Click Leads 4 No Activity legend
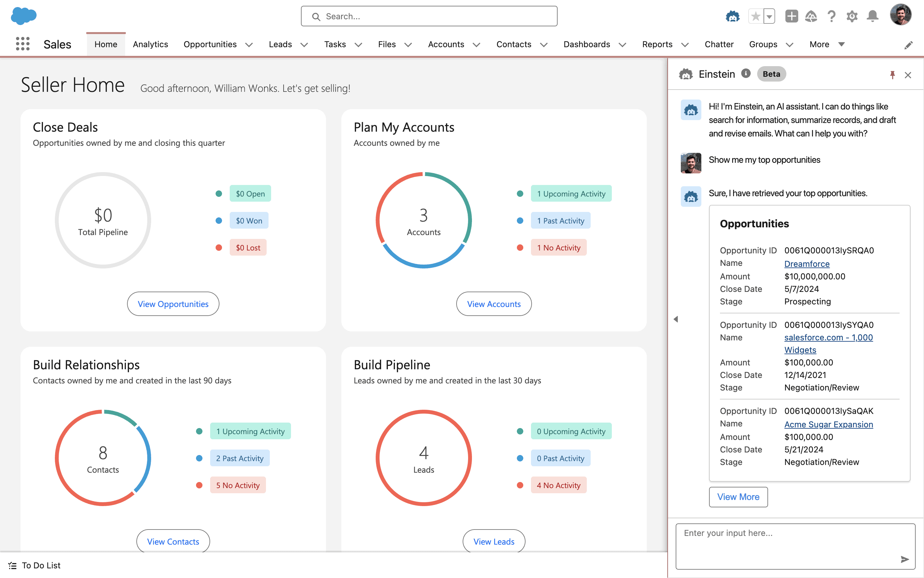This screenshot has height=578, width=924. pos(559,485)
